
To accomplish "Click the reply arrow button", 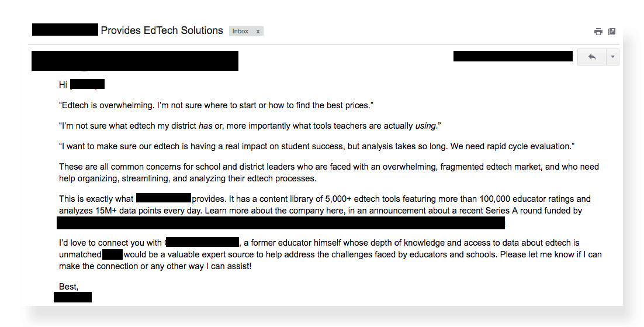I will point(592,57).
